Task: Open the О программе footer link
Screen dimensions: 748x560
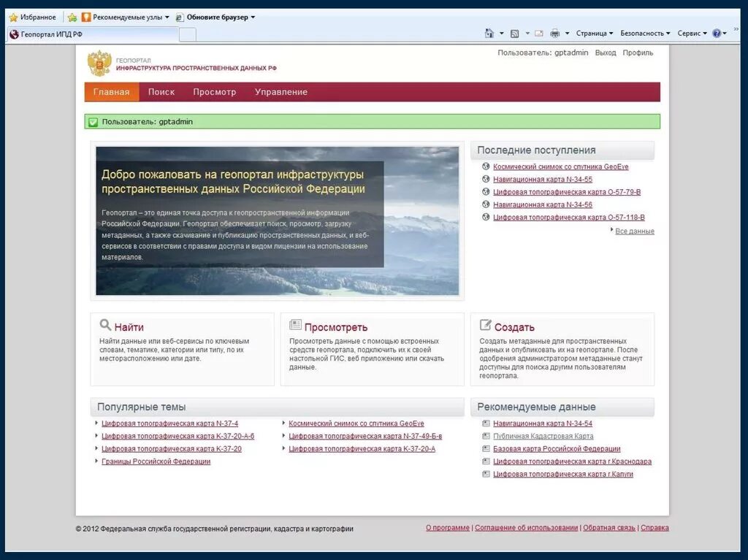Action: coord(448,528)
